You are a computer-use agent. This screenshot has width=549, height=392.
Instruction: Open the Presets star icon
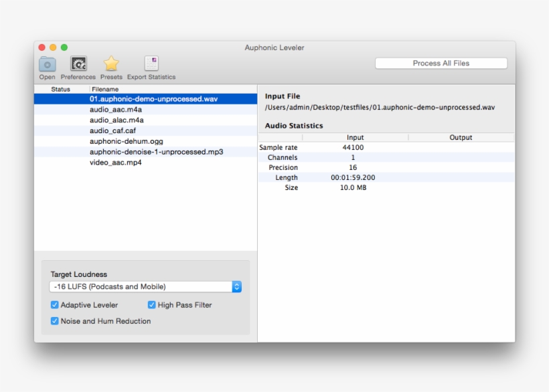pos(111,64)
